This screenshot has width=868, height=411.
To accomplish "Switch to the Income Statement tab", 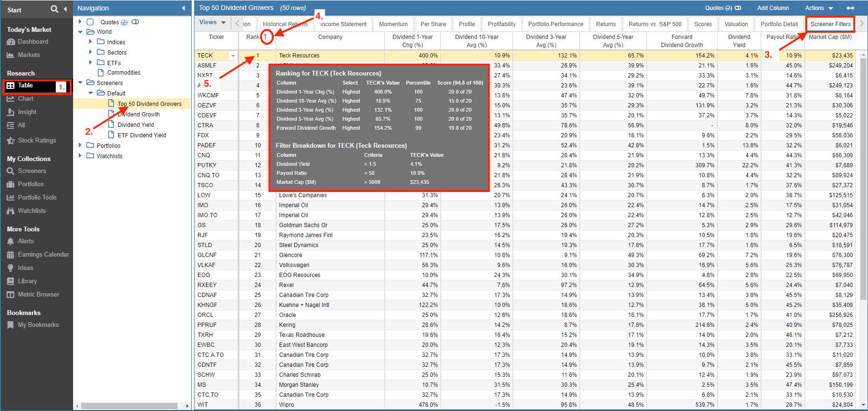I will 343,24.
